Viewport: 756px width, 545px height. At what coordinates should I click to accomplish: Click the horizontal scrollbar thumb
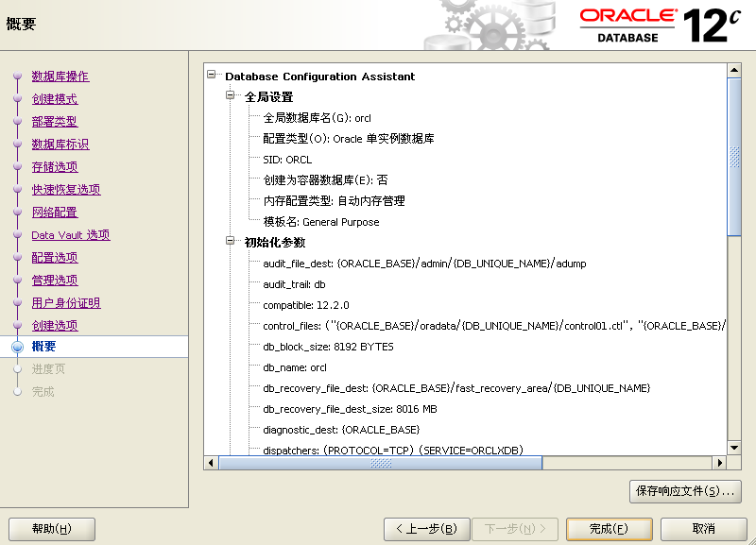(x=381, y=463)
